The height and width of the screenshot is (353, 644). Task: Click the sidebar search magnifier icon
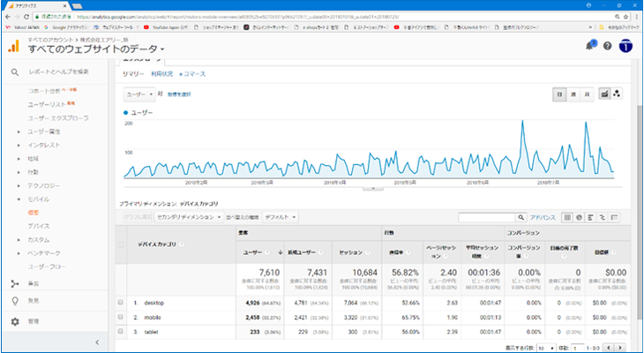(x=15, y=71)
